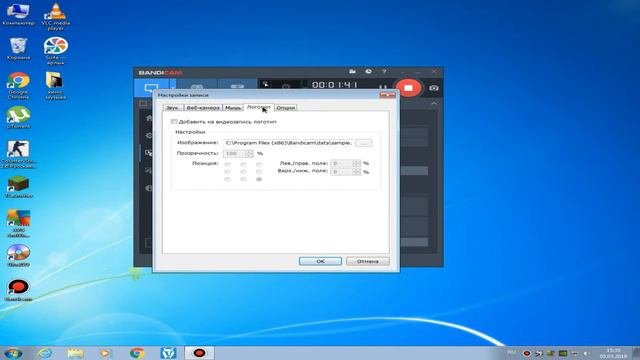Select middle-right logo position radio button

coord(259,171)
